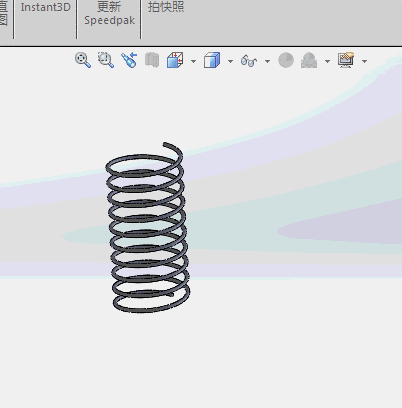This screenshot has width=402, height=408.
Task: Click the 拍快照 snapshot command
Action: point(166,7)
